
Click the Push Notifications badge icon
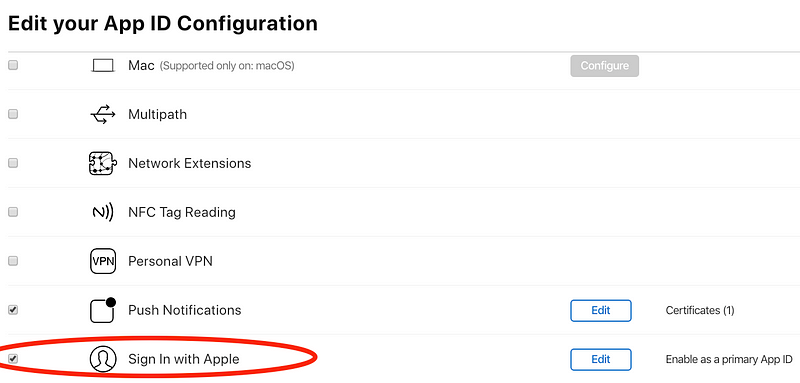[x=103, y=310]
